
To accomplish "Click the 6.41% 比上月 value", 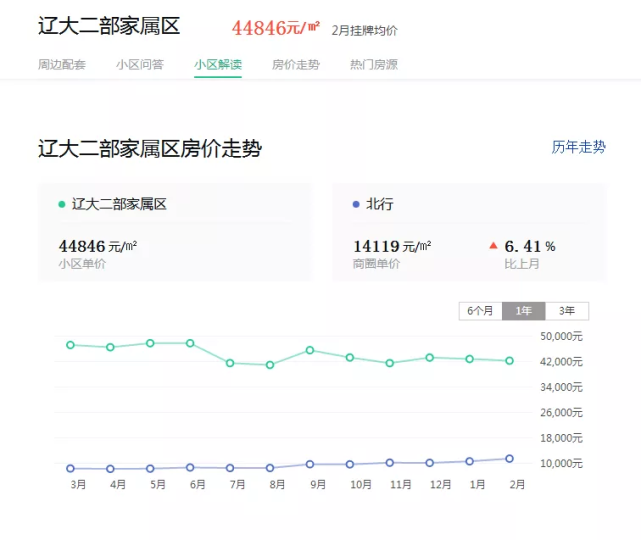I will [530, 246].
